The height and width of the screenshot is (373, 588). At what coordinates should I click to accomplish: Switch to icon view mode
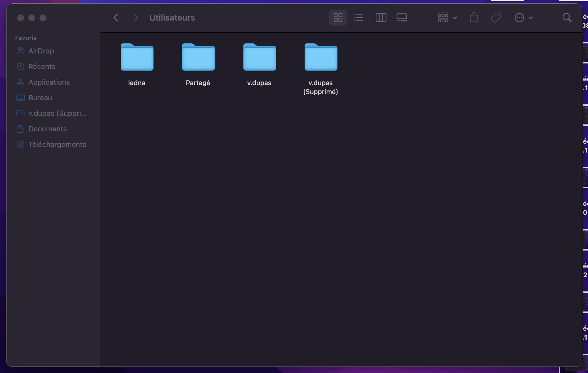click(338, 18)
